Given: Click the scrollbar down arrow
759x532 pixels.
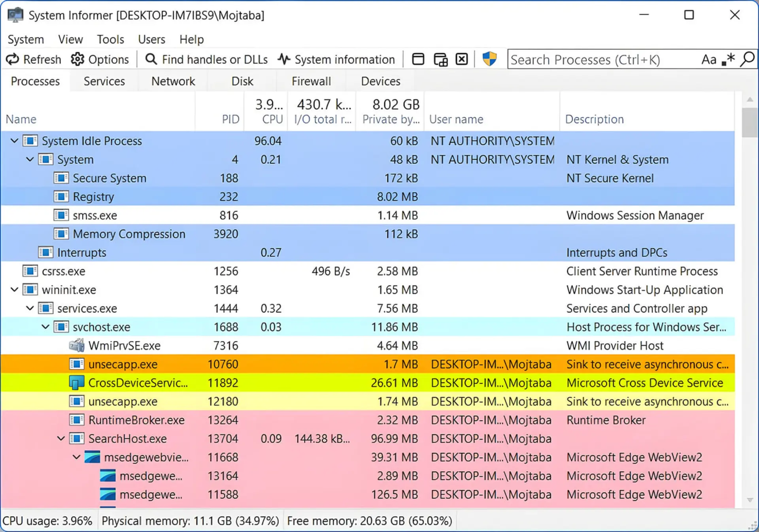Looking at the screenshot, I should 750,500.
